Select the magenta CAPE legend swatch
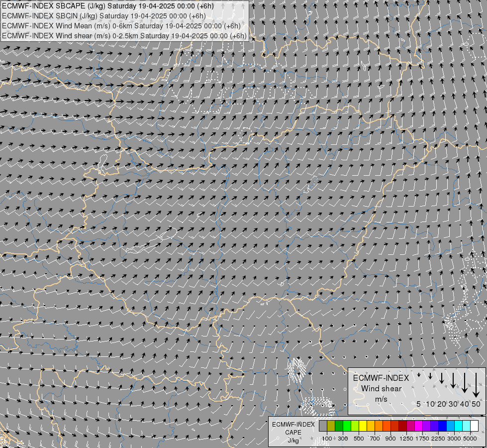 [419, 426]
